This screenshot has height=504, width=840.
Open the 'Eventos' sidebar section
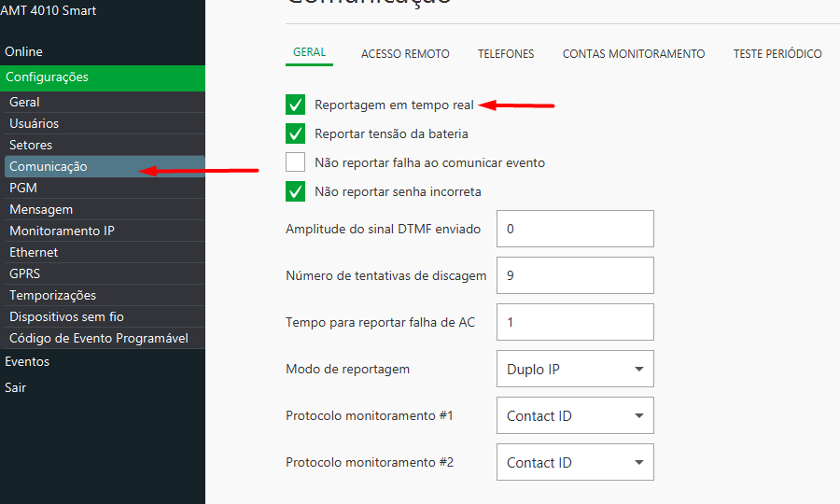click(27, 361)
